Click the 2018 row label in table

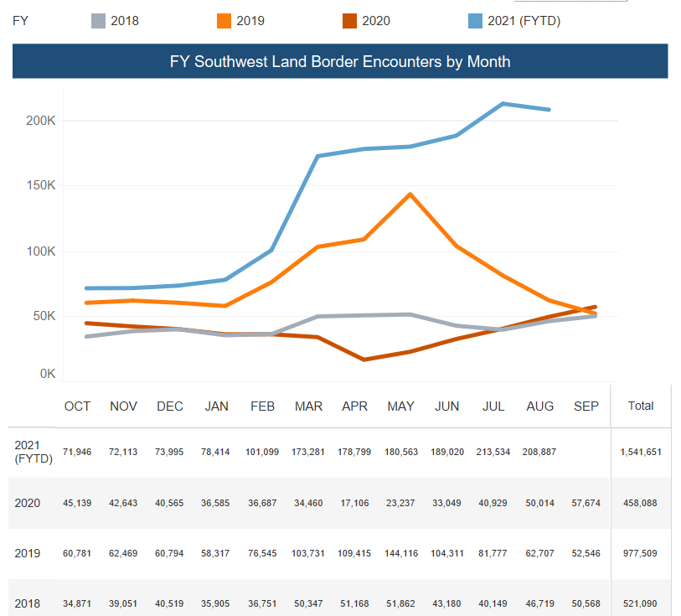[28, 603]
